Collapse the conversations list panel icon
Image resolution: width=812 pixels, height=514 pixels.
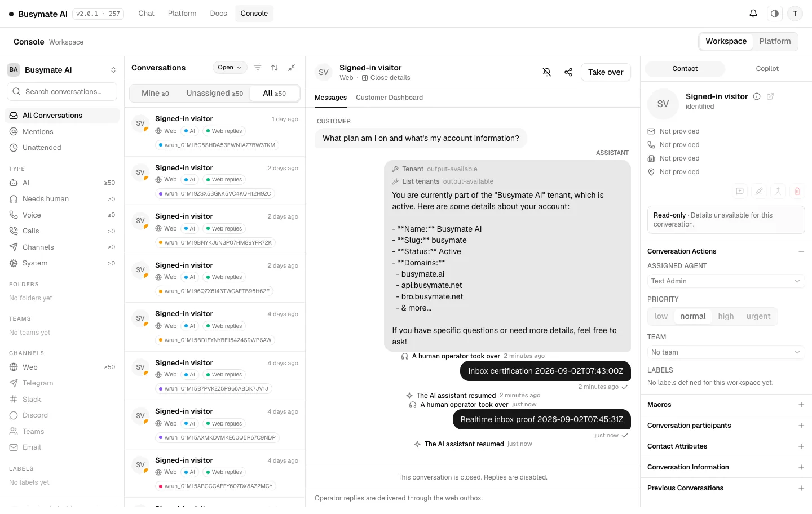click(292, 68)
